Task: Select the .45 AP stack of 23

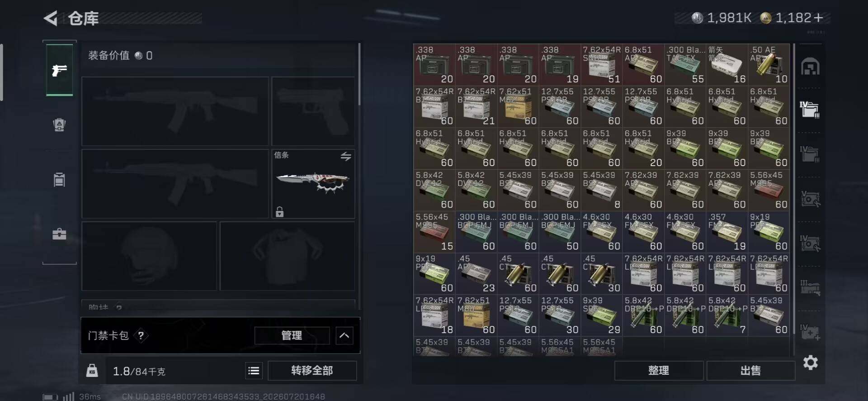Action: point(476,274)
